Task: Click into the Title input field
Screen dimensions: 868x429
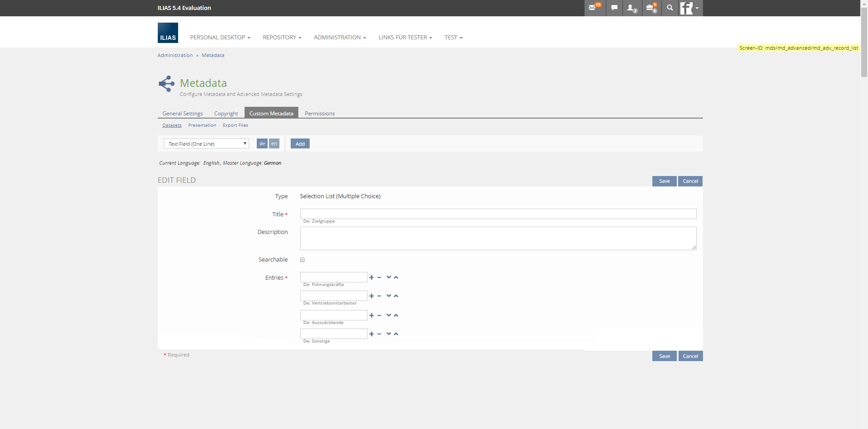Action: pos(498,214)
